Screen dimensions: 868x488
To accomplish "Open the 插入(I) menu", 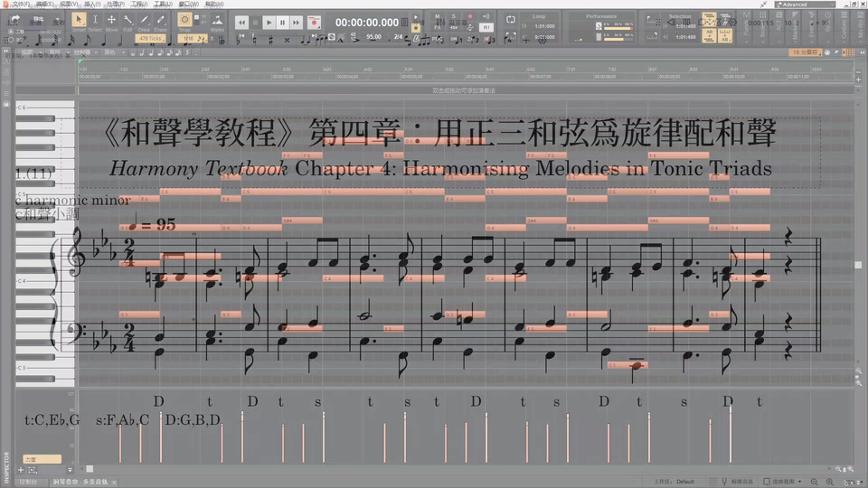I will pos(92,4).
